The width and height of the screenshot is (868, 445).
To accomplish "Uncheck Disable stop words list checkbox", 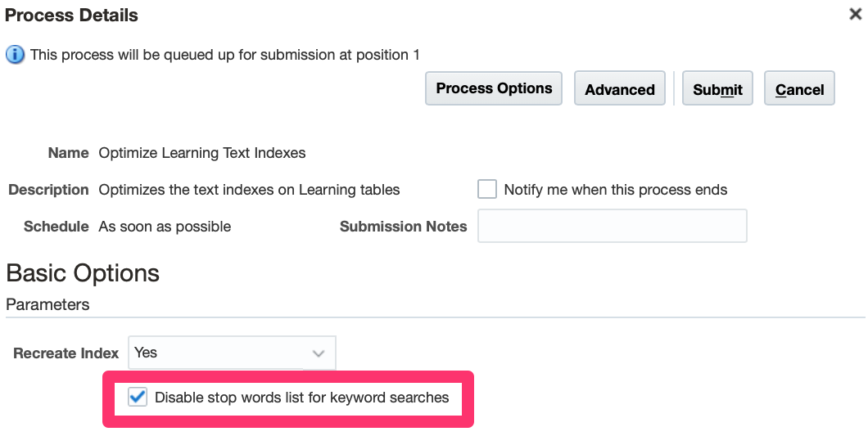I will [x=138, y=398].
